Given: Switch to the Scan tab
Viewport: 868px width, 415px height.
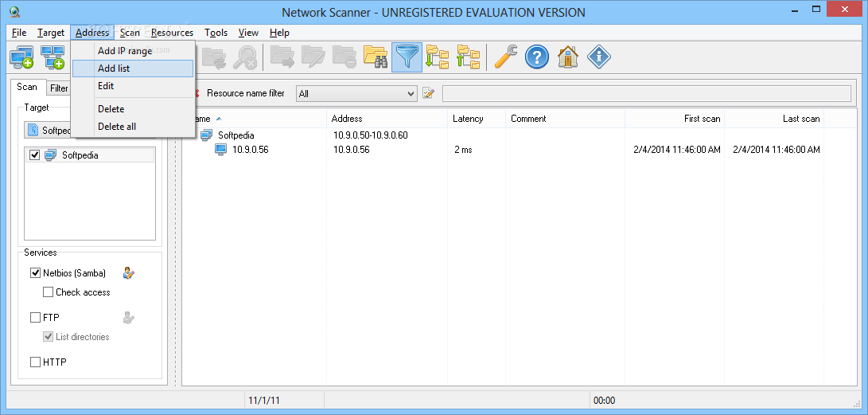Looking at the screenshot, I should tap(27, 87).
